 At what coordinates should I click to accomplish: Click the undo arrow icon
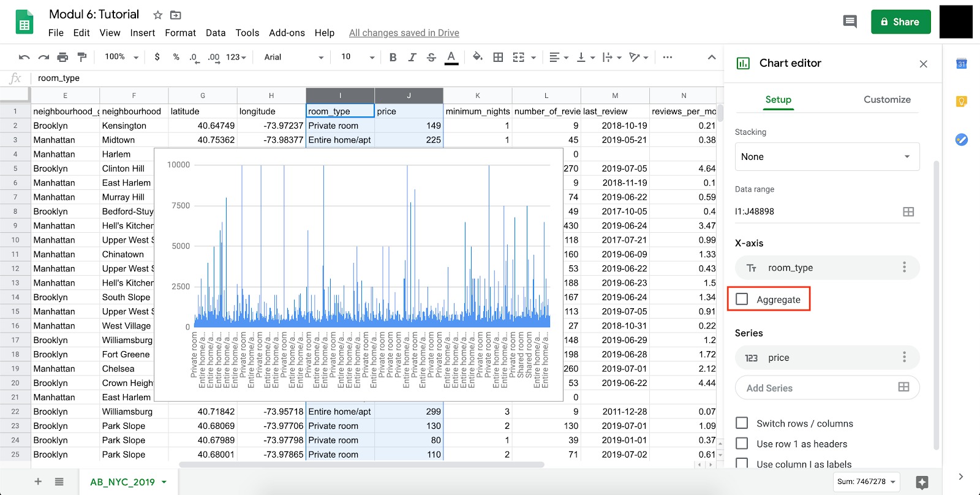tap(24, 57)
